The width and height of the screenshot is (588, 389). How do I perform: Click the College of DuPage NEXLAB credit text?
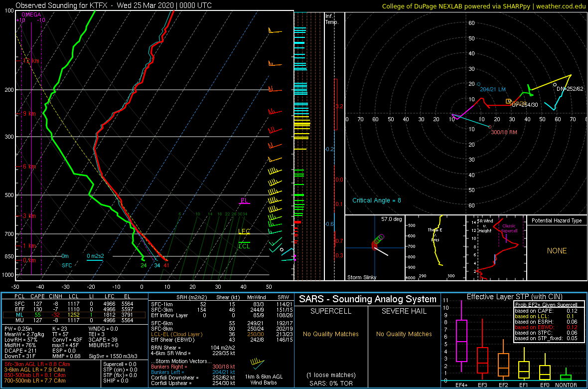click(484, 5)
